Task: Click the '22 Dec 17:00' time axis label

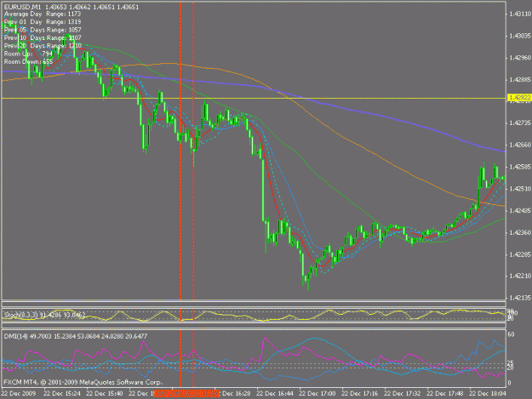Action: click(317, 394)
